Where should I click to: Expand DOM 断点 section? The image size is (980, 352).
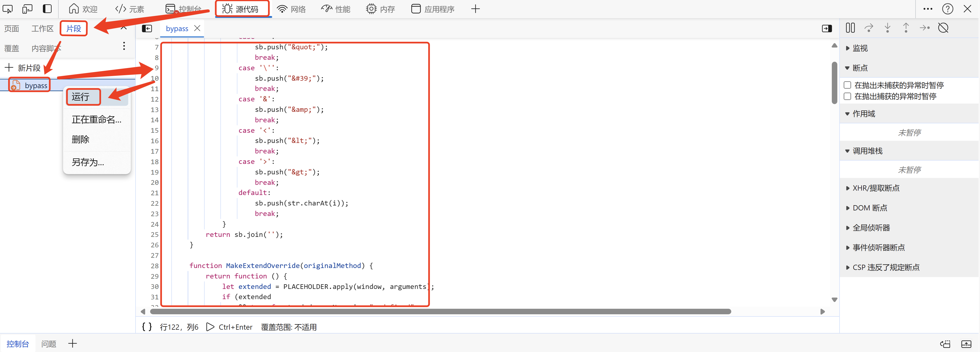(x=869, y=208)
